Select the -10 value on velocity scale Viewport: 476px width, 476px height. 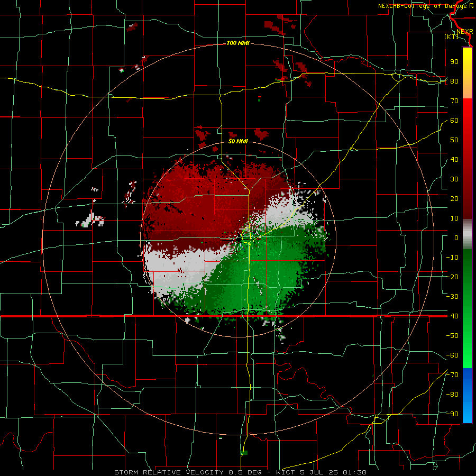pos(452,258)
